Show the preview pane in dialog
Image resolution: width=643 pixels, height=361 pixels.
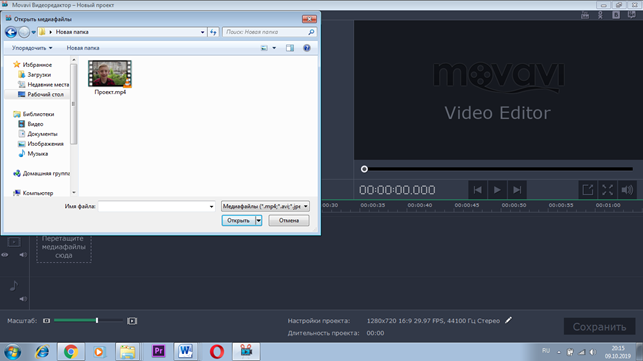click(x=290, y=48)
